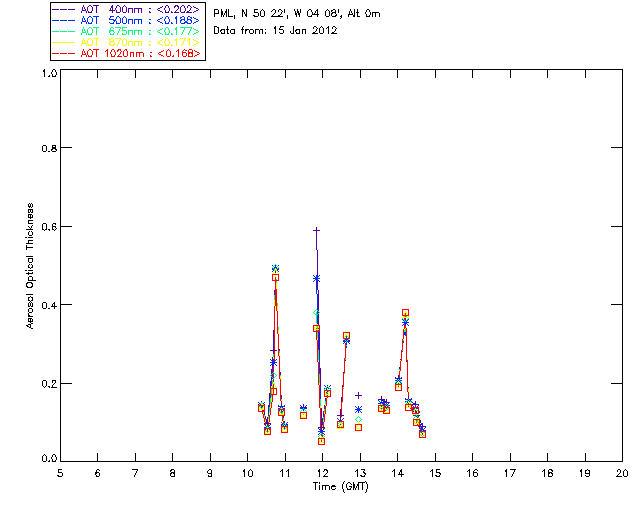Image resolution: width=640 pixels, height=512 pixels.
Task: Click the x-axis tick label 5
Action: (x=60, y=473)
